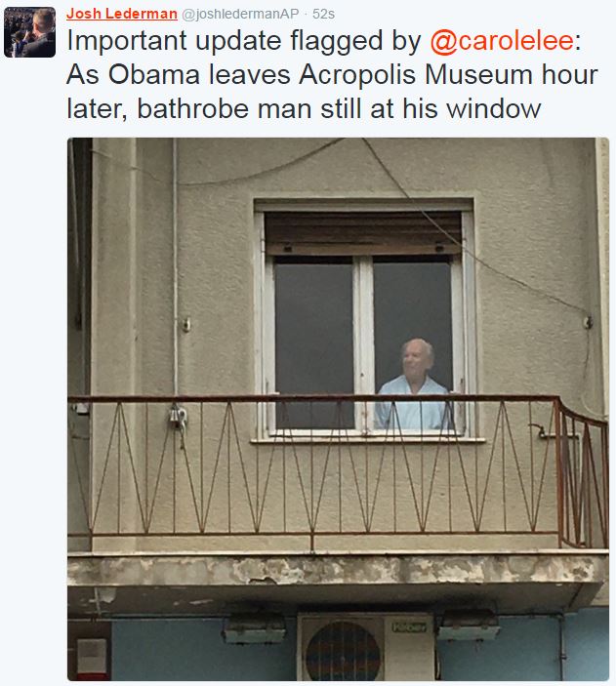Click the word "bathrobe" in the tweet
This screenshot has height=686, width=616.
click(x=193, y=109)
